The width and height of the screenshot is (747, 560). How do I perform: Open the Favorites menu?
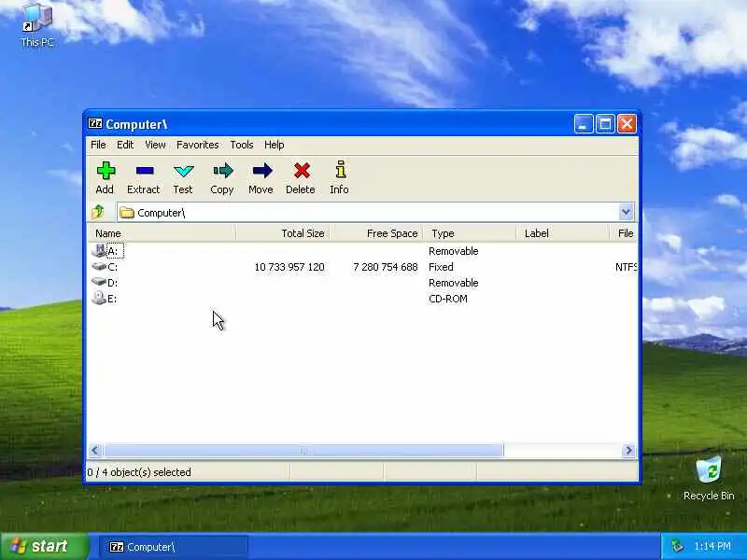198,145
